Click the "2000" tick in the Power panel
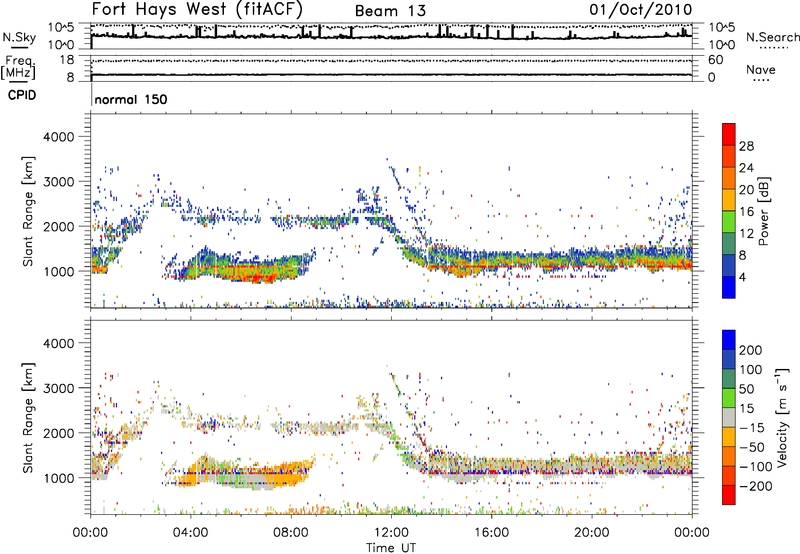The width and height of the screenshot is (800, 554). [x=58, y=226]
